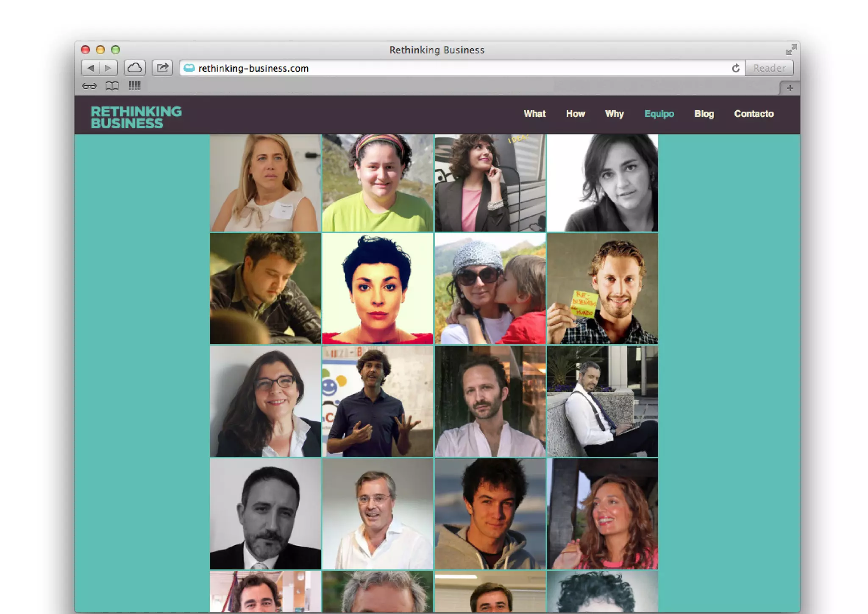Open the man holding yellow sticky note photo
Viewport: 868px width, 614px height.
point(602,288)
